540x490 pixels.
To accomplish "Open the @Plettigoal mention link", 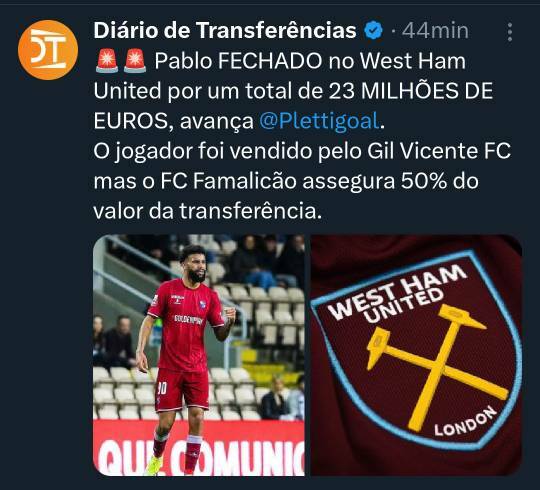I will pyautogui.click(x=319, y=121).
